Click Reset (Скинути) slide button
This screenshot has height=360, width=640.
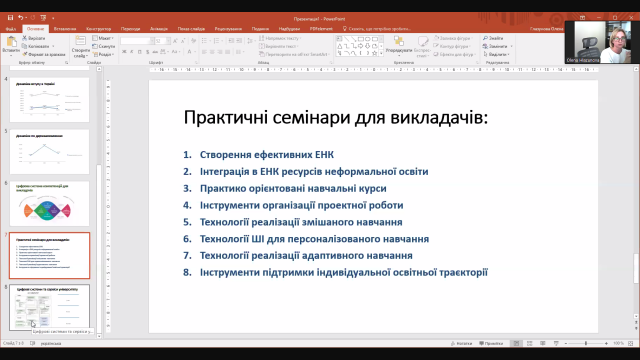[104, 46]
